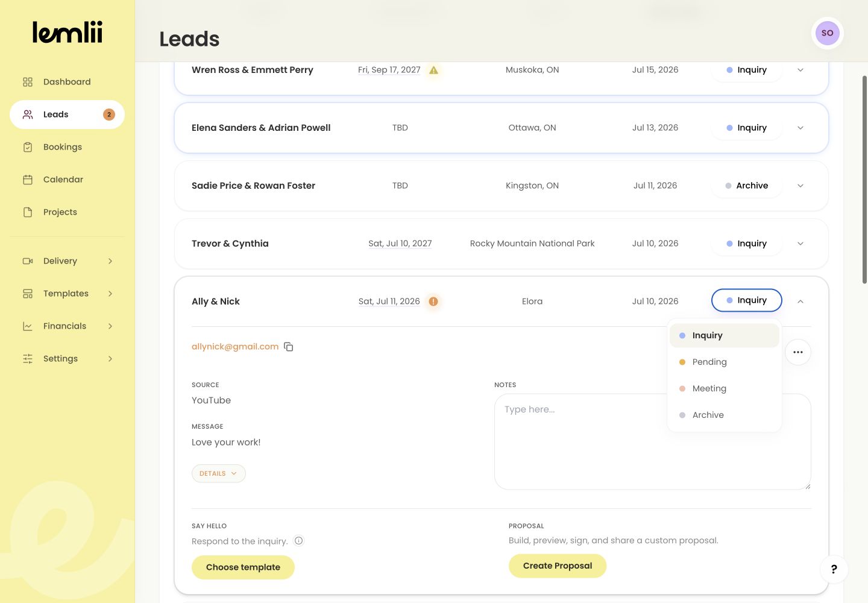Open the Dashboard grid icon
This screenshot has height=603, width=868.
(28, 82)
